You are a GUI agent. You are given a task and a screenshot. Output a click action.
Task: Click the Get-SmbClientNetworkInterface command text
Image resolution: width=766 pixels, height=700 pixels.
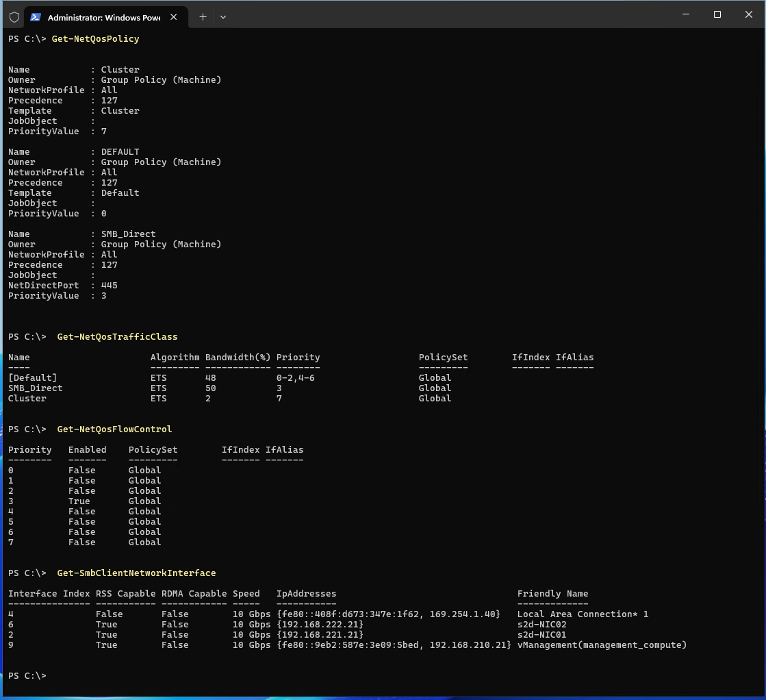tap(136, 573)
